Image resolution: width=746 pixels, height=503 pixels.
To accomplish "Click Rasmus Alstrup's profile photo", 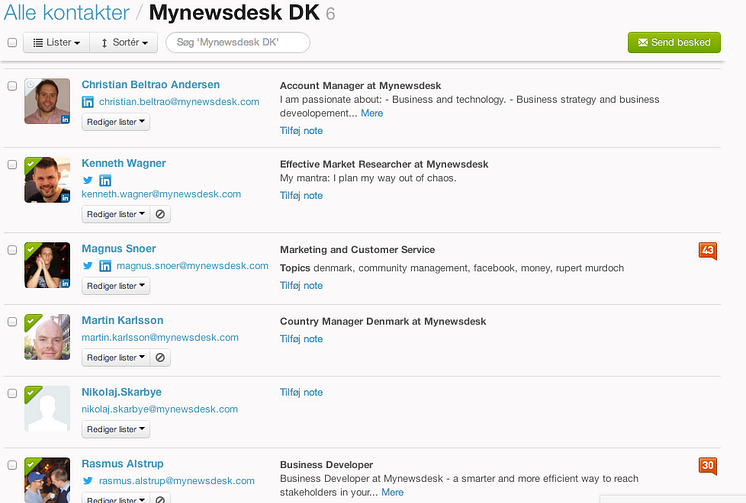I will (47, 480).
